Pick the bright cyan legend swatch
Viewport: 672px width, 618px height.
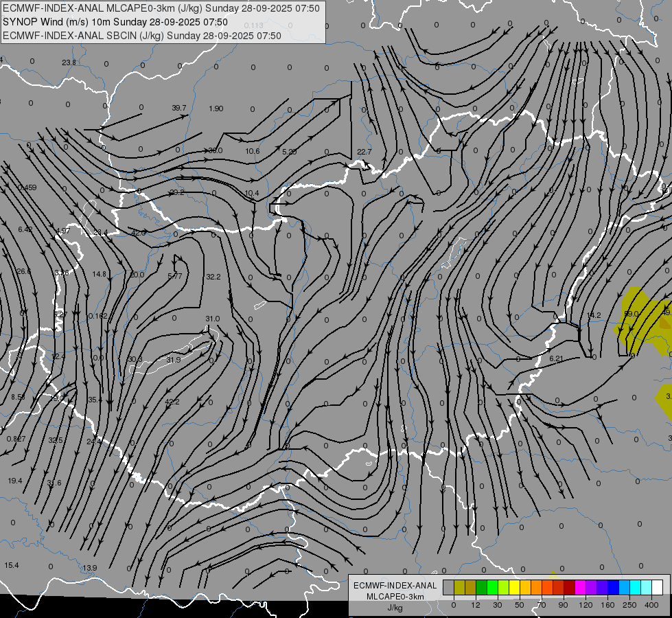(635, 587)
